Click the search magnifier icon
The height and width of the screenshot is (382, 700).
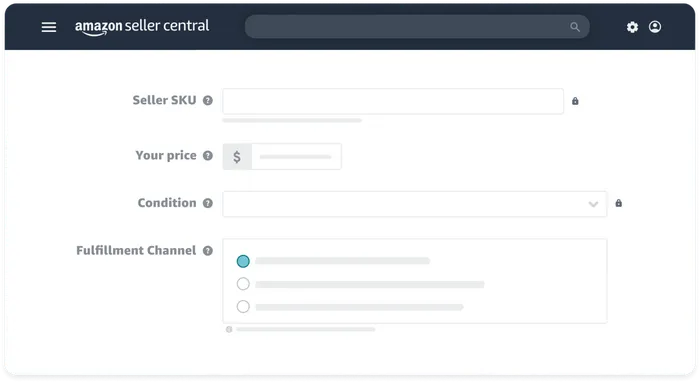(575, 27)
